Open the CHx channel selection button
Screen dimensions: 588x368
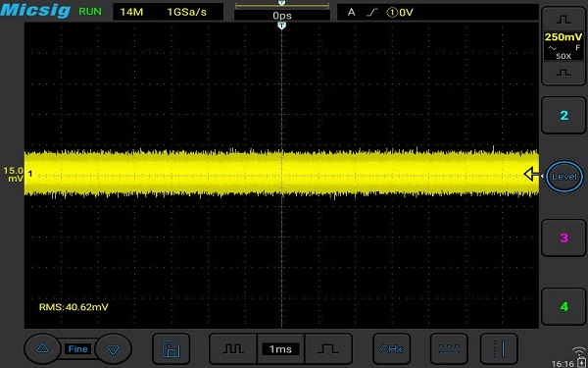click(x=391, y=349)
